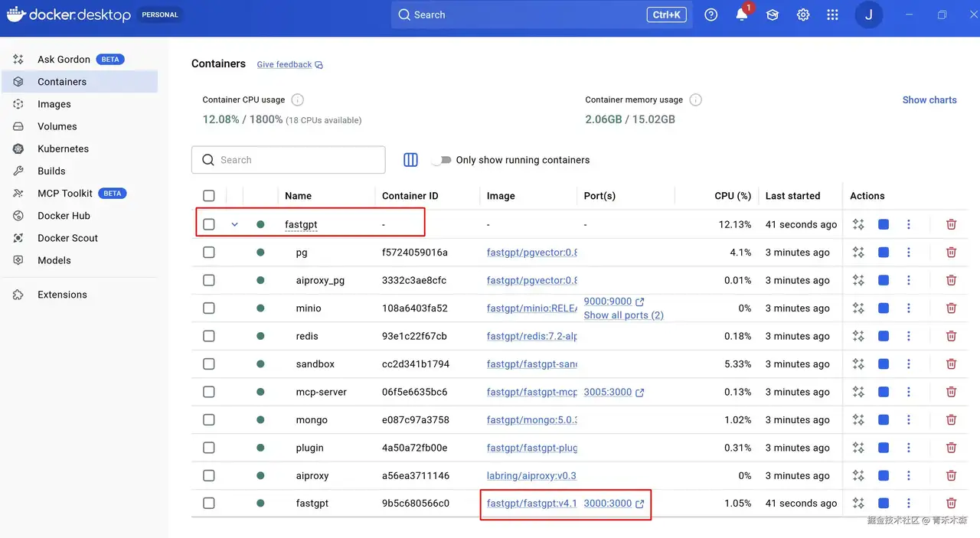Stop the redis container
The width and height of the screenshot is (980, 538).
pyautogui.click(x=884, y=336)
